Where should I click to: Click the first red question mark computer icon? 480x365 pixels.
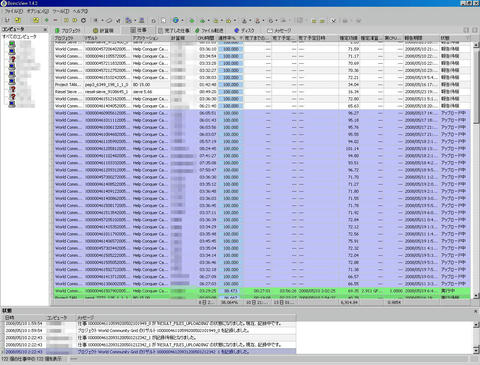pyautogui.click(x=12, y=59)
